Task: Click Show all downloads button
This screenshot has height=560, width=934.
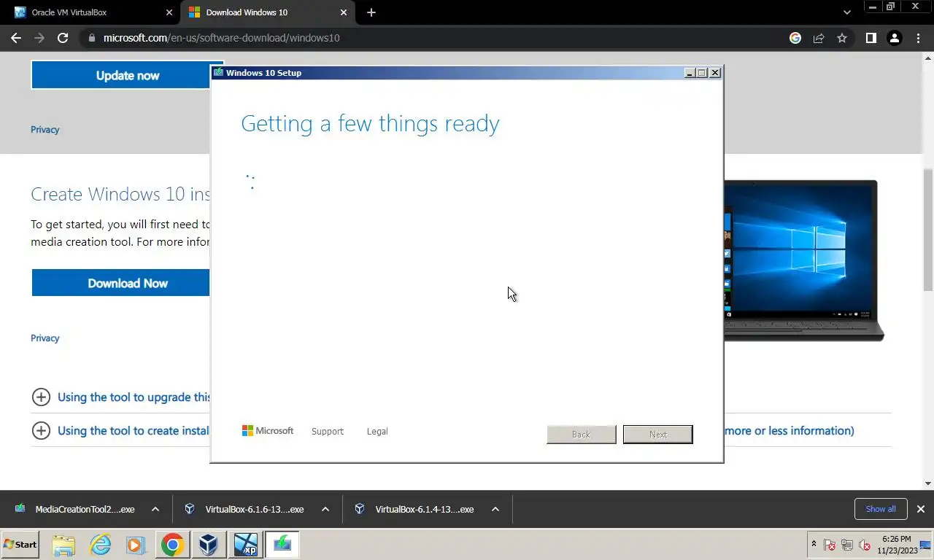Action: [x=881, y=509]
